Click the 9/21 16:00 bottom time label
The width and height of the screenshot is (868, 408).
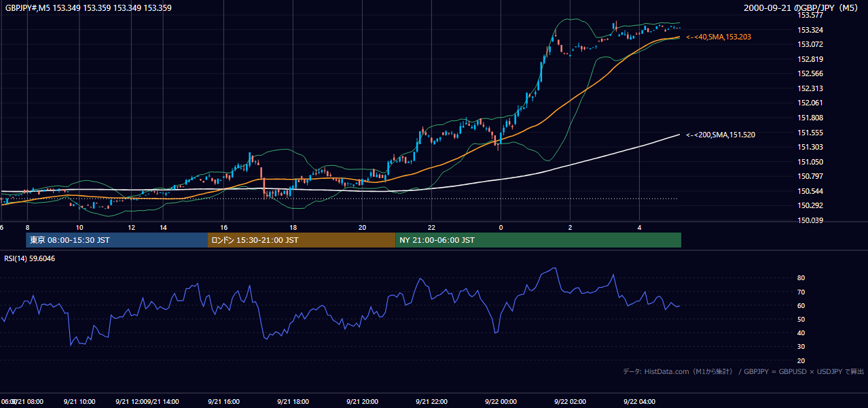coord(223,402)
